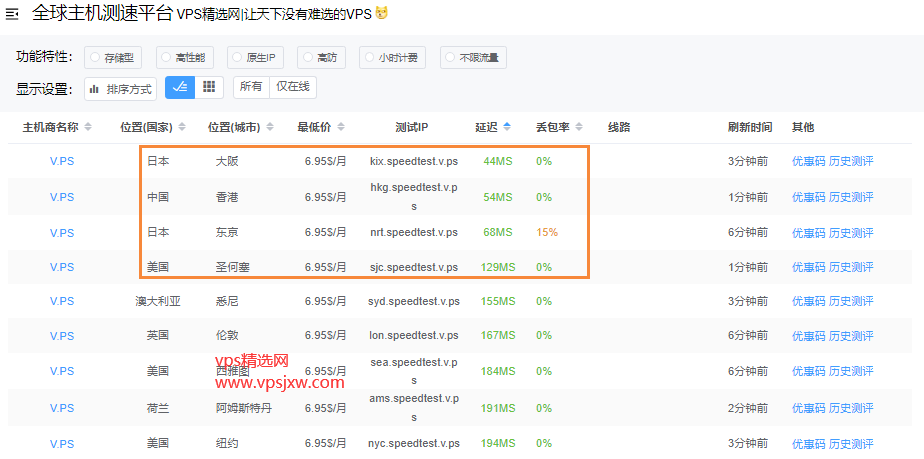924x459 pixels.
Task: Click the 澳大利亚 country cell
Action: [x=157, y=301]
